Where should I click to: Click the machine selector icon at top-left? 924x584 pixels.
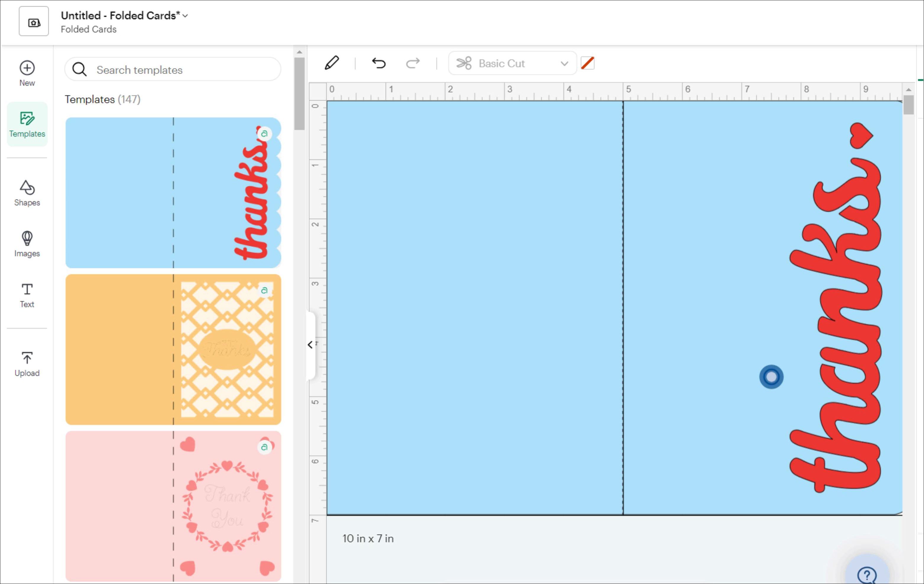(x=34, y=22)
